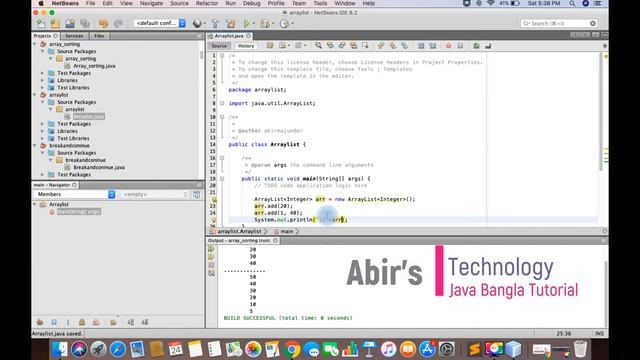Click the Shift Line Right editor icon
The width and height of the screenshot is (640, 360).
(432, 46)
